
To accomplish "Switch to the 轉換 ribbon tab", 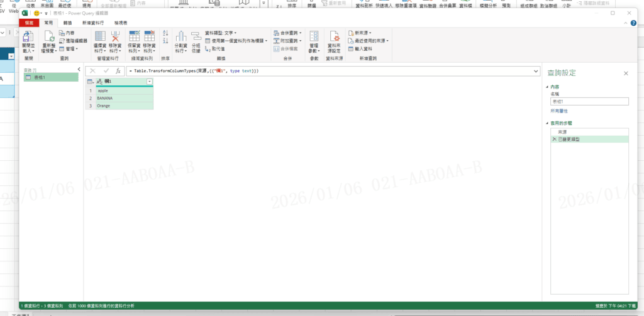I will pos(67,22).
